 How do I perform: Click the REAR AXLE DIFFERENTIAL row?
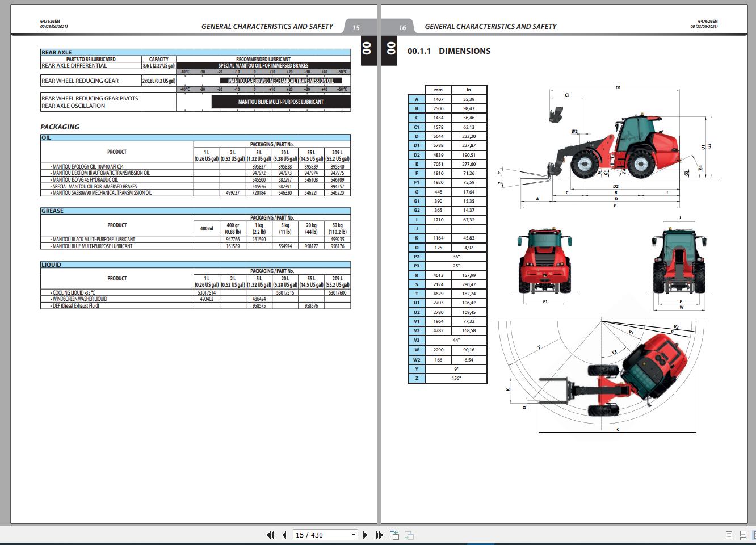click(195, 66)
